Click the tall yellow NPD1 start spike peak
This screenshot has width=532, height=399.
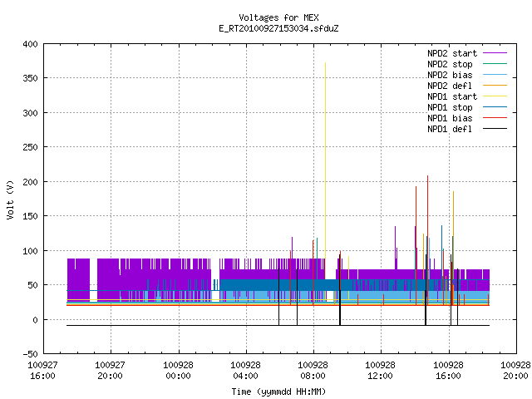click(x=325, y=63)
